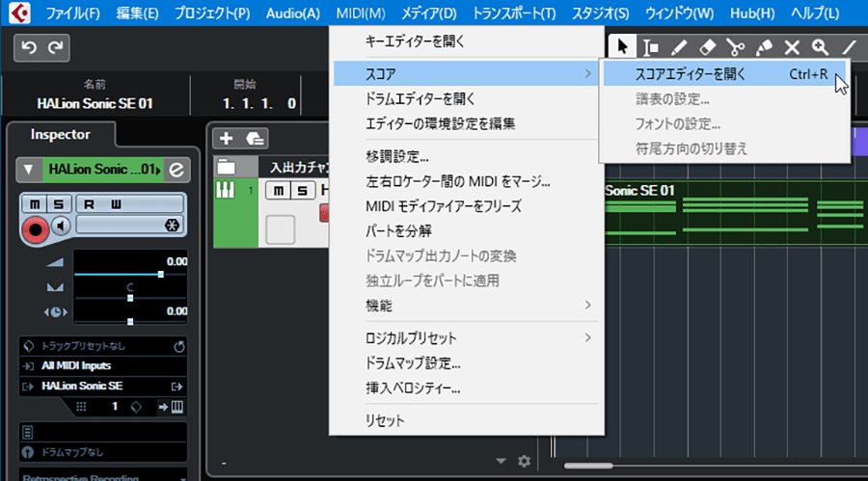Open the Audio(A) menu
Image resolution: width=868 pixels, height=481 pixels.
coord(293,13)
